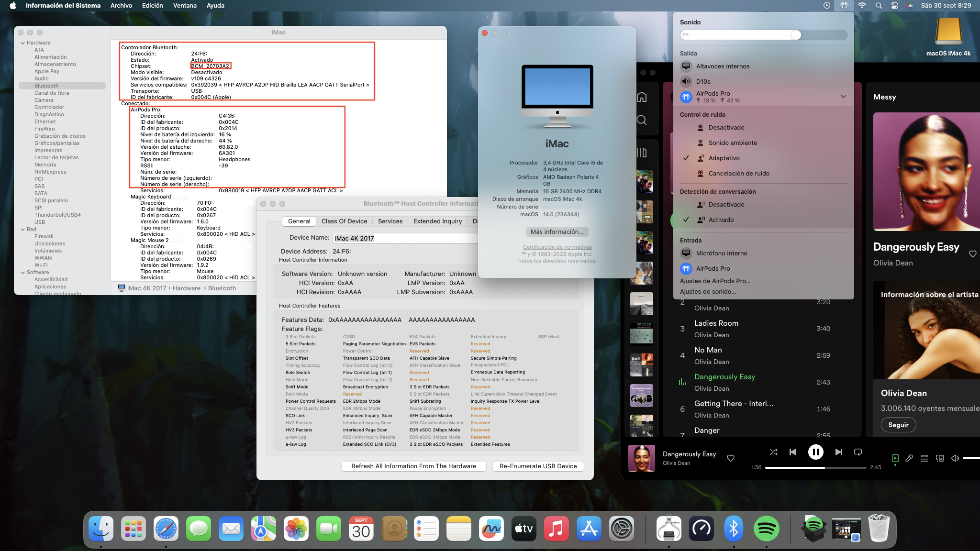This screenshot has width=980, height=551.
Task: Open Calendar showing Sept 30
Action: [361, 529]
